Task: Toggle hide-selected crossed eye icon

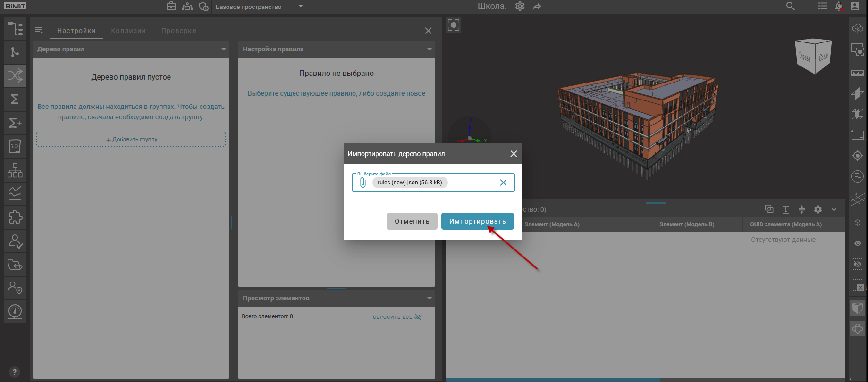Action: click(x=857, y=264)
